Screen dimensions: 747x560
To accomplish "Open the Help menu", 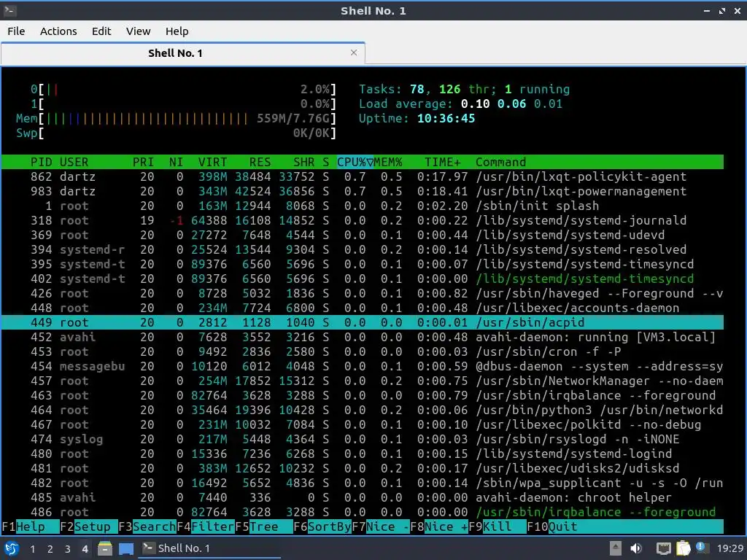I will click(177, 31).
